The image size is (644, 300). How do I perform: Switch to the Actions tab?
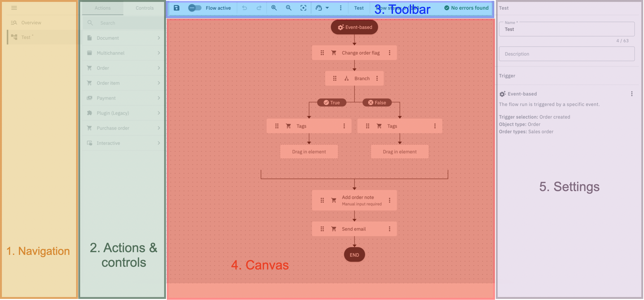tap(103, 8)
